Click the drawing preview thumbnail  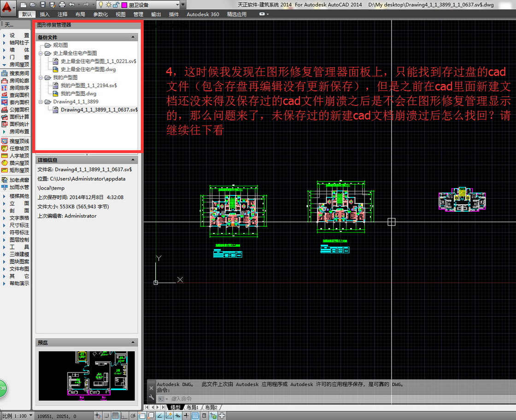(x=87, y=376)
